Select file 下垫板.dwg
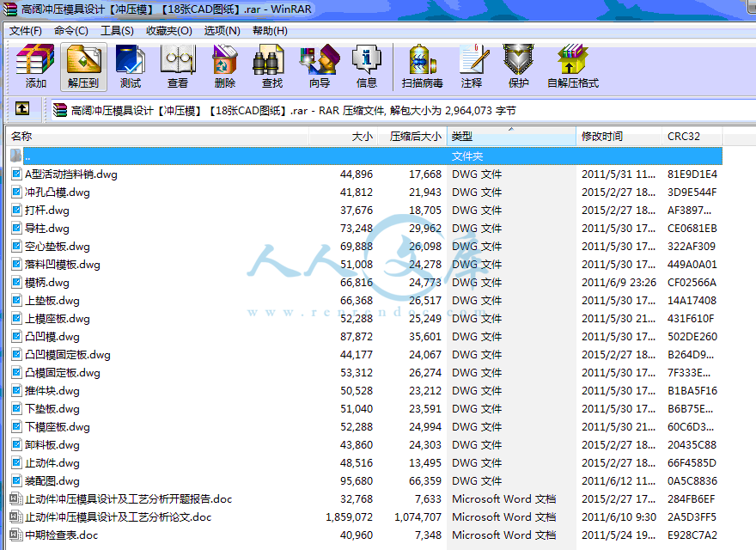 point(52,409)
